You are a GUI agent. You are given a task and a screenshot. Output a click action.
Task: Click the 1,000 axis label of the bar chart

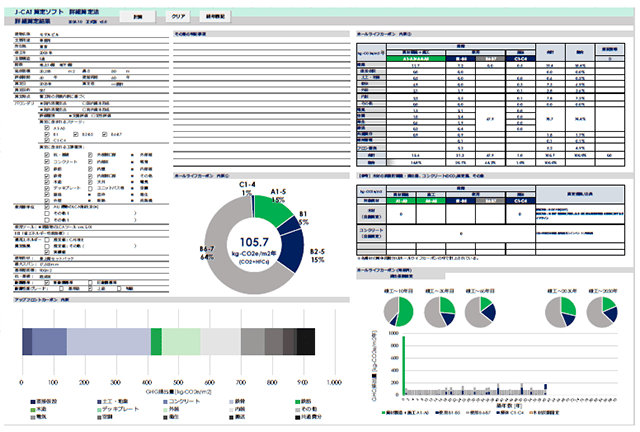[x=334, y=383]
